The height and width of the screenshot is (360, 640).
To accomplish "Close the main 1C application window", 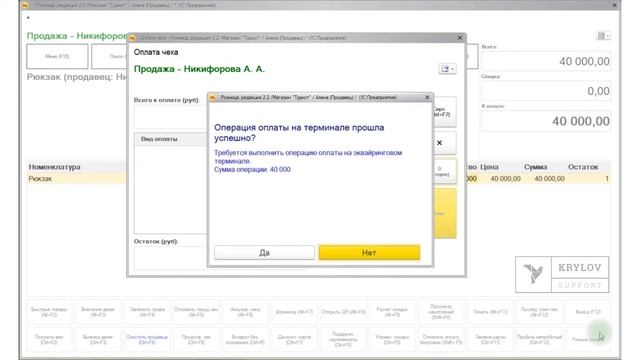I will 614,5.
